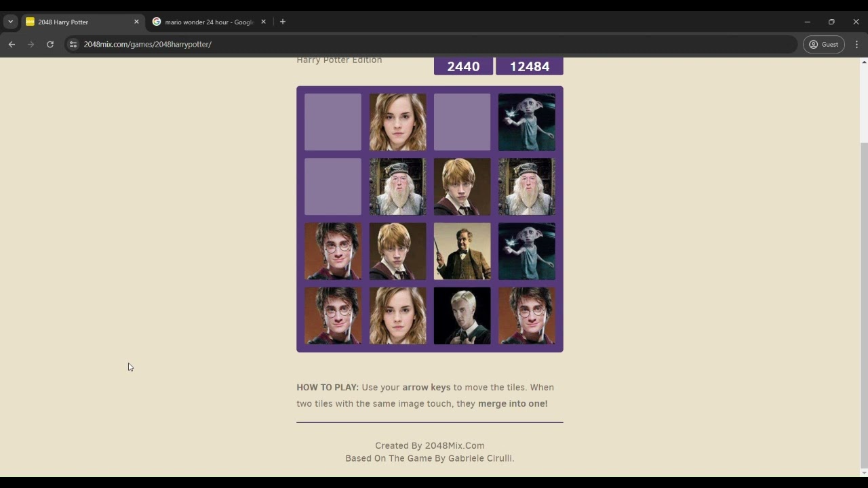Click the bold "arrow keys" text
The height and width of the screenshot is (488, 868).
[427, 388]
